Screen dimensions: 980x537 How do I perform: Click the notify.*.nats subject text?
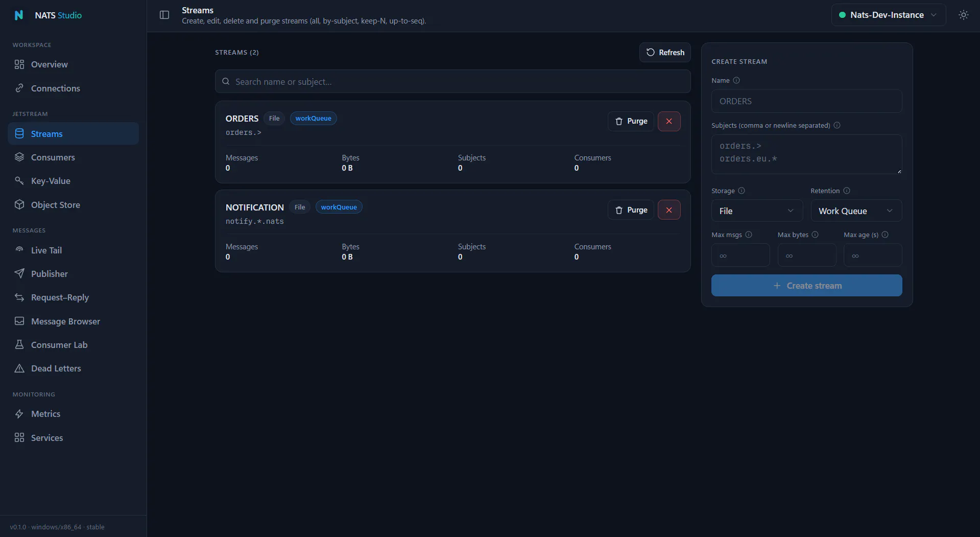click(x=255, y=221)
